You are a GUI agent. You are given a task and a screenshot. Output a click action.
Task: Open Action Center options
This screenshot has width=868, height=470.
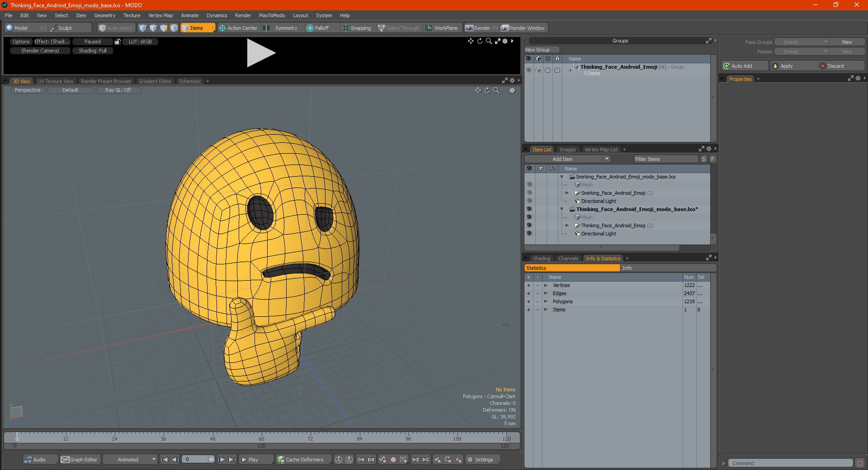coord(238,28)
